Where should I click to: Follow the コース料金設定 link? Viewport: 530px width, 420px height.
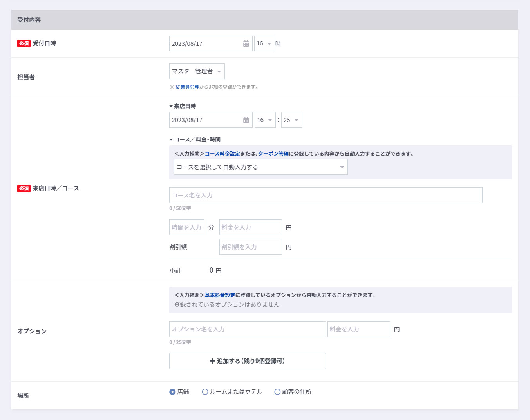coord(222,154)
